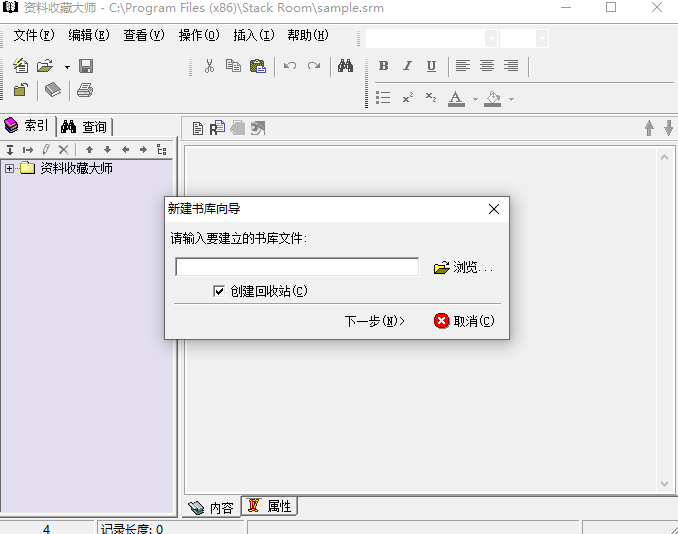The height and width of the screenshot is (534, 678).
Task: Toggle the 创建回收站(C) checkbox
Action: (219, 291)
